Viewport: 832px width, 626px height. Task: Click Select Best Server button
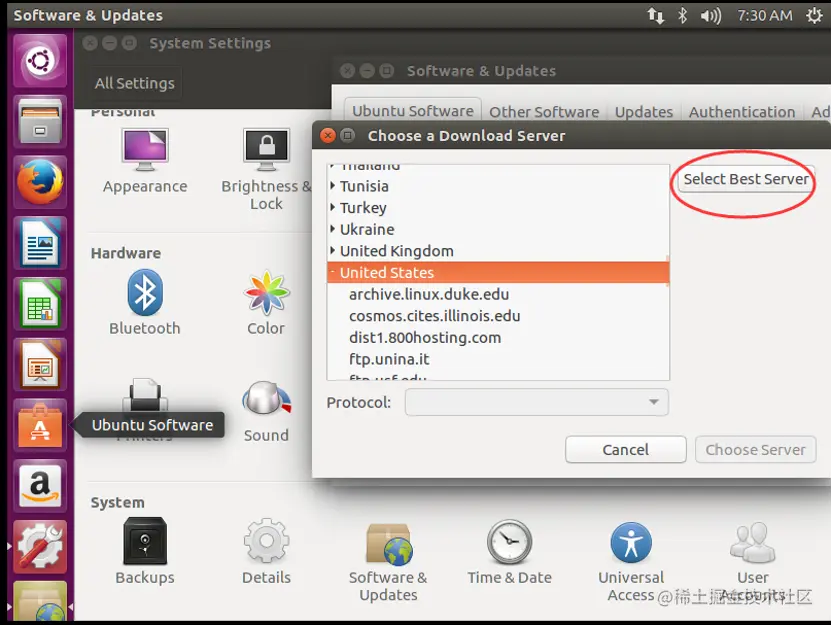pos(746,179)
